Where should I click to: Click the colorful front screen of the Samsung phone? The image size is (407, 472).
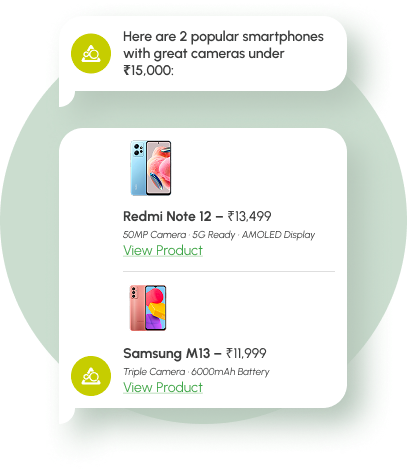(x=156, y=308)
